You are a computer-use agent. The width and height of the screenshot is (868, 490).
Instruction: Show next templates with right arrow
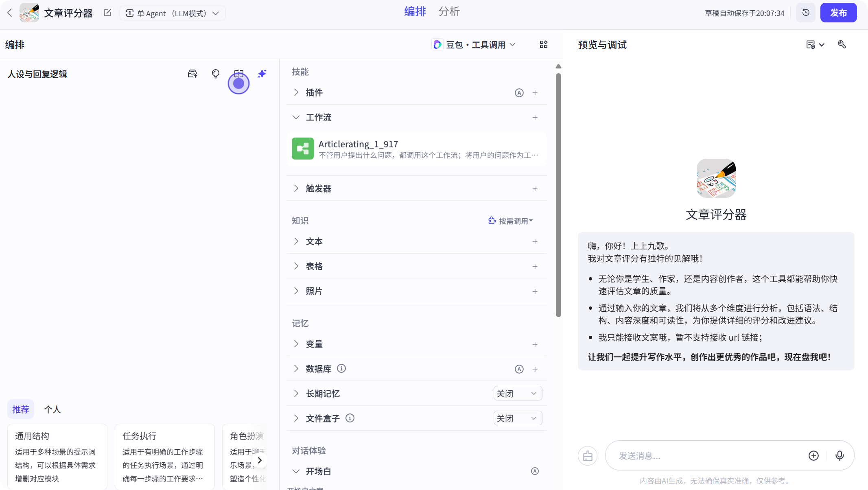(260, 460)
